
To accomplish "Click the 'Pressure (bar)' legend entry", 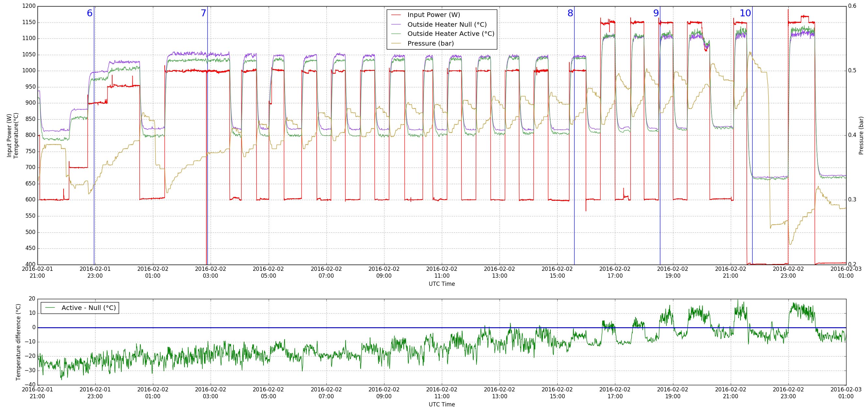I will [430, 43].
